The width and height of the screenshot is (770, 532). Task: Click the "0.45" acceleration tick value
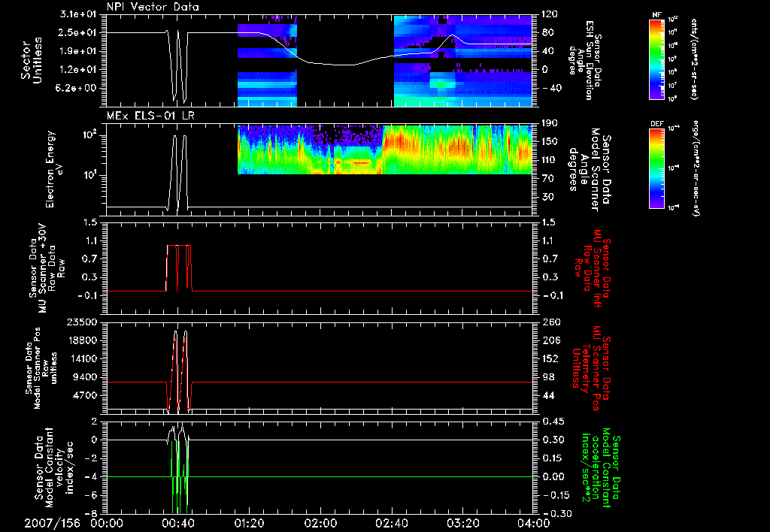553,421
